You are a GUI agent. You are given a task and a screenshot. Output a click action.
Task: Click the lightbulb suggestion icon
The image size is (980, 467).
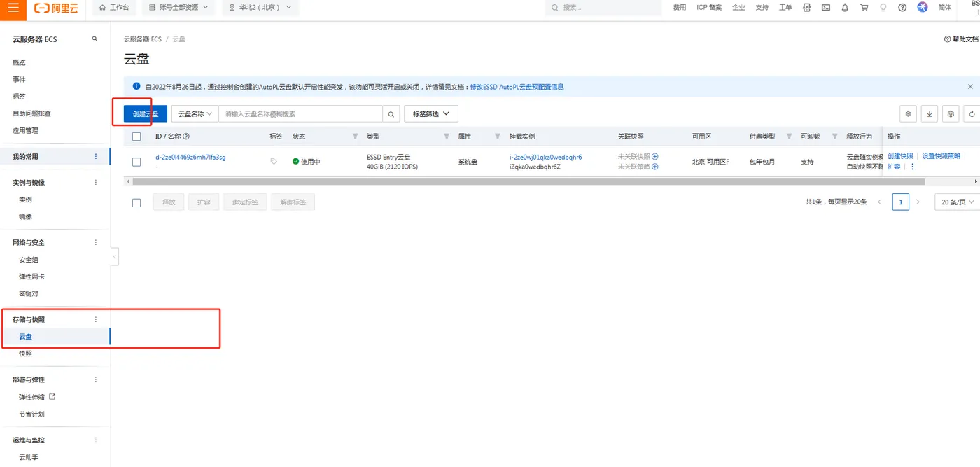pos(883,8)
